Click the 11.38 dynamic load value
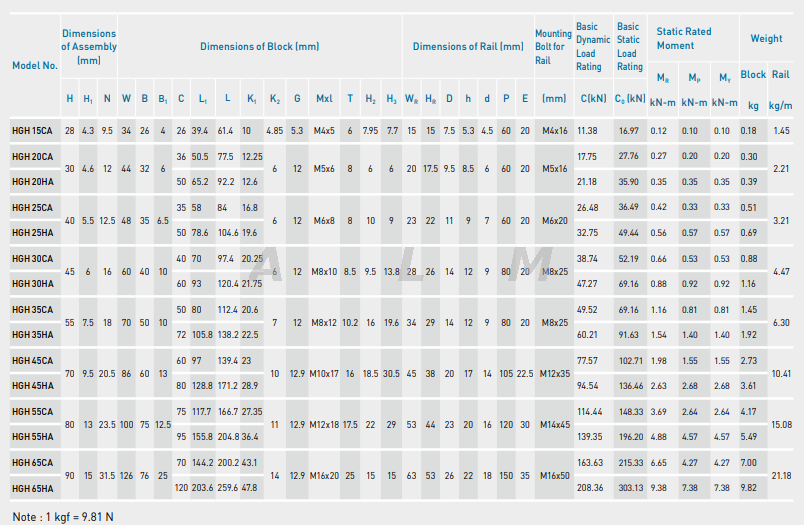The width and height of the screenshot is (804, 525). [587, 131]
